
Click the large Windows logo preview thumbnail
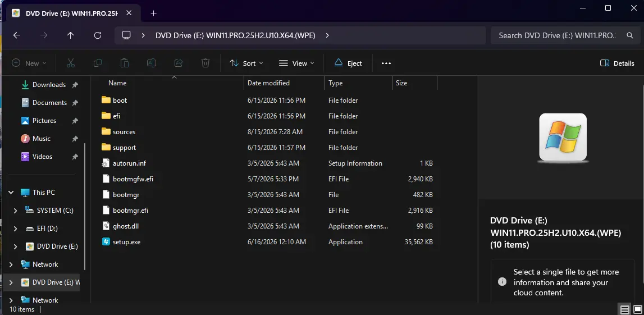point(563,137)
